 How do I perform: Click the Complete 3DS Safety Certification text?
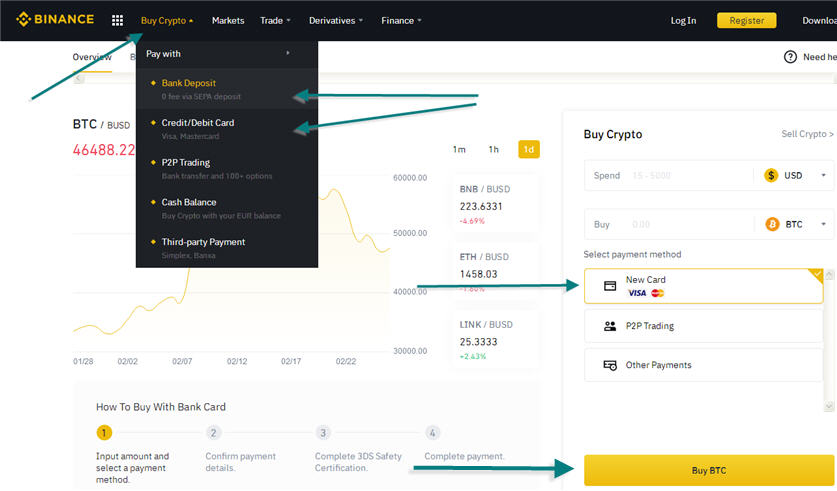click(358, 462)
